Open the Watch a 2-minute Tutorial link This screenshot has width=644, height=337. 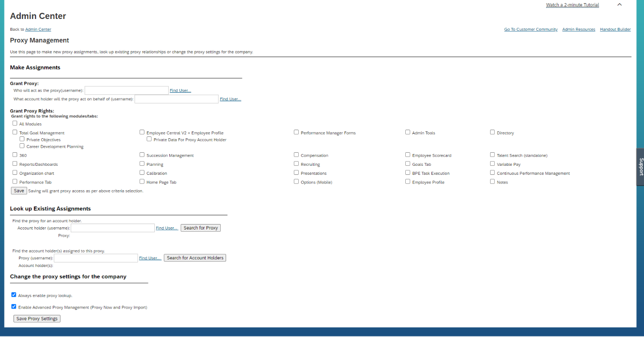572,5
